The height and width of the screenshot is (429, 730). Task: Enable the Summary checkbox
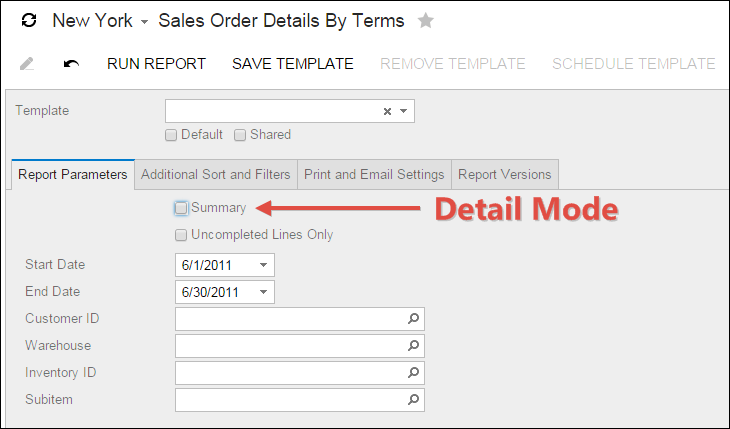tap(181, 208)
